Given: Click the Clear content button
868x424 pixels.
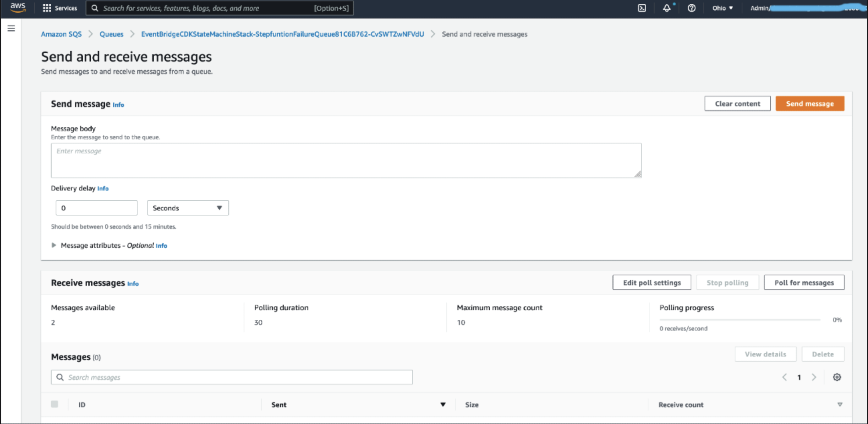Looking at the screenshot, I should (737, 103).
